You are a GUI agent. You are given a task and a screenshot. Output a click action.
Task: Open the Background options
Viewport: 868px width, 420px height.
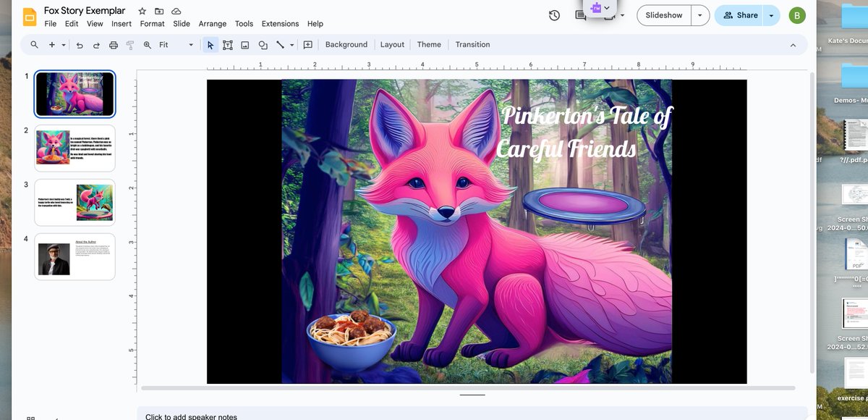tap(346, 45)
